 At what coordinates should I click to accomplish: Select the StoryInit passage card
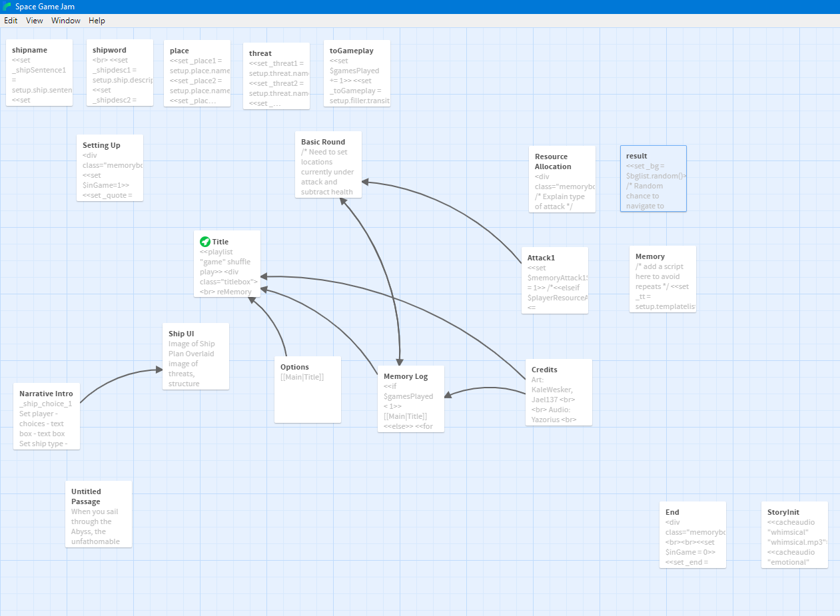[x=795, y=535]
